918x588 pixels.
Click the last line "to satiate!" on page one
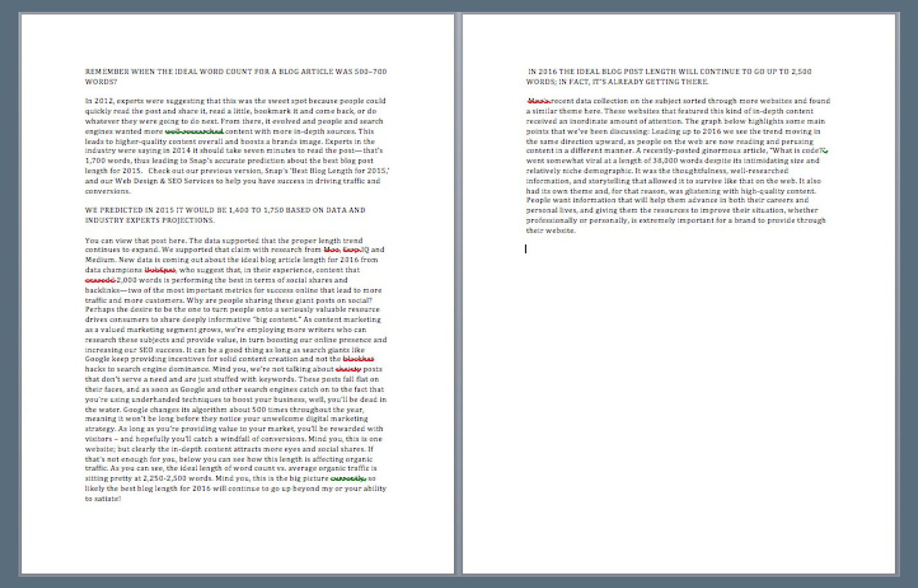click(x=103, y=499)
